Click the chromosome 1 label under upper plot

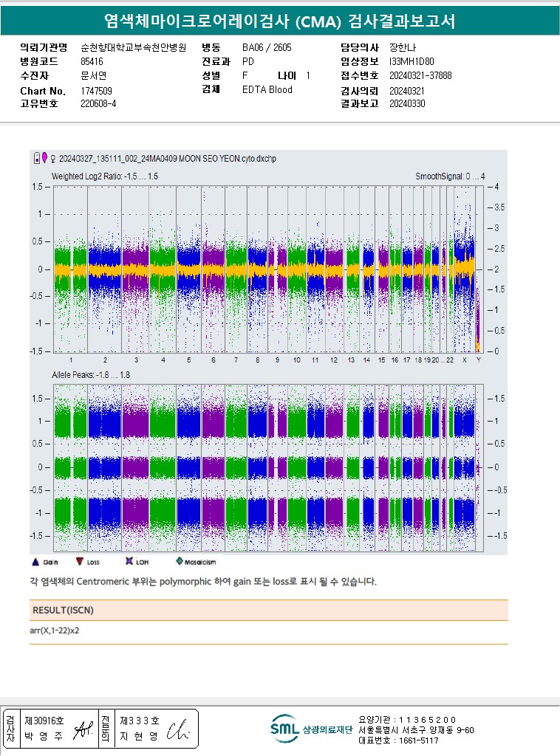click(70, 360)
